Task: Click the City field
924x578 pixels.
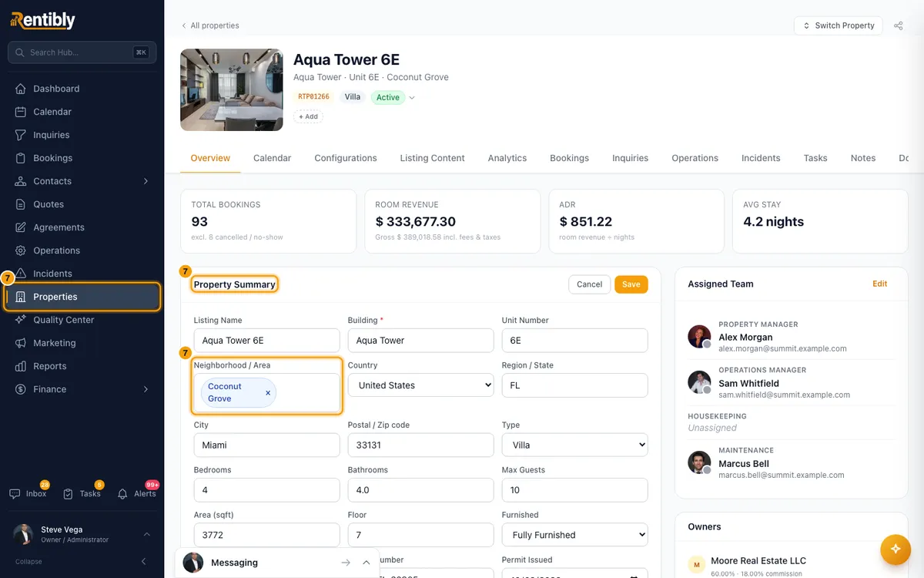Action: 266,445
